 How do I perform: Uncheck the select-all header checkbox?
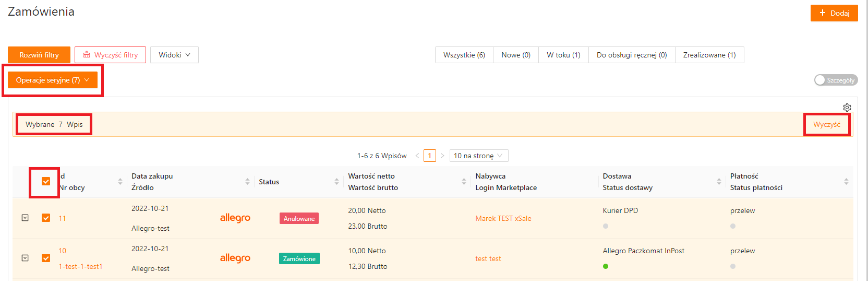coord(46,181)
